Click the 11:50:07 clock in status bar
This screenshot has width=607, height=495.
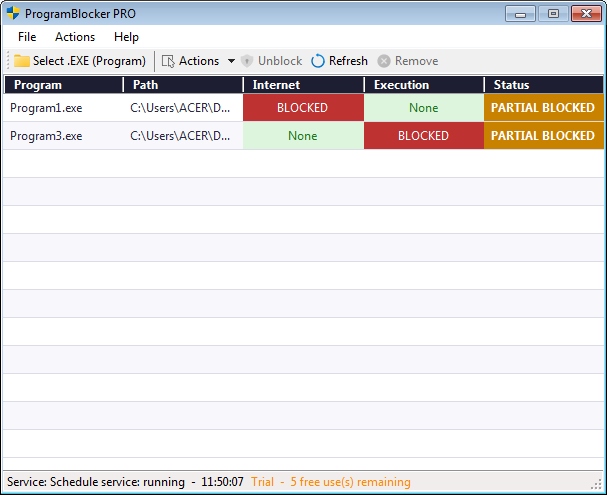[222, 482]
